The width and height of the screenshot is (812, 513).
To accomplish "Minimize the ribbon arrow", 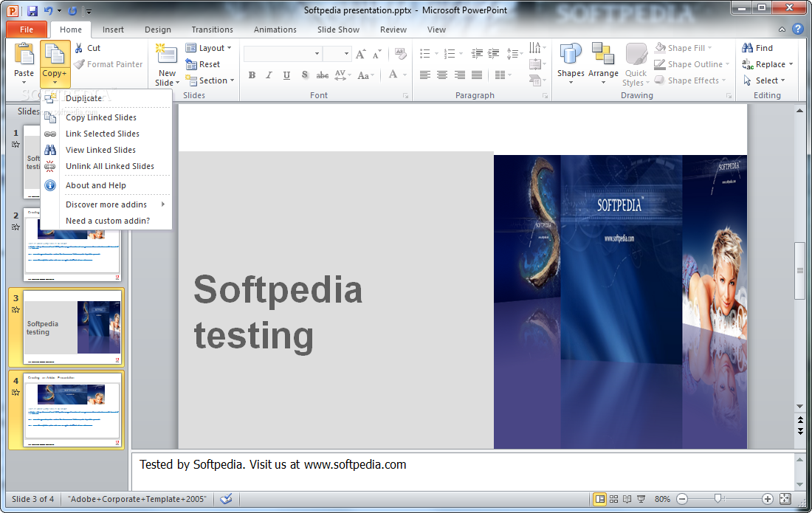I will 782,30.
